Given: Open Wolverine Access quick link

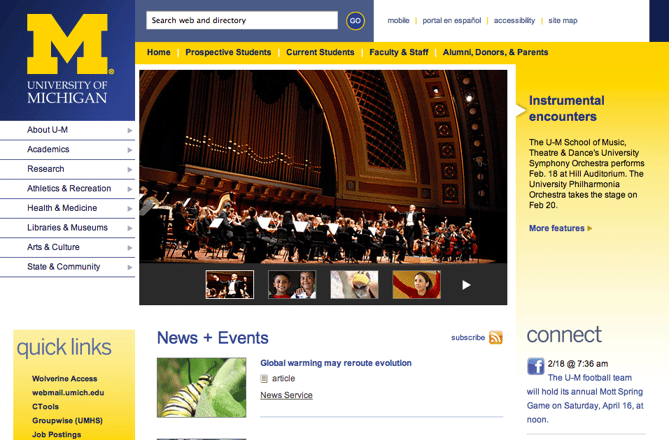Looking at the screenshot, I should (x=64, y=379).
